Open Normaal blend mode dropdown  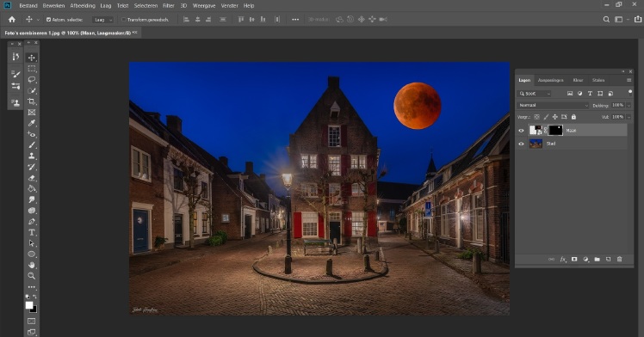coord(553,106)
